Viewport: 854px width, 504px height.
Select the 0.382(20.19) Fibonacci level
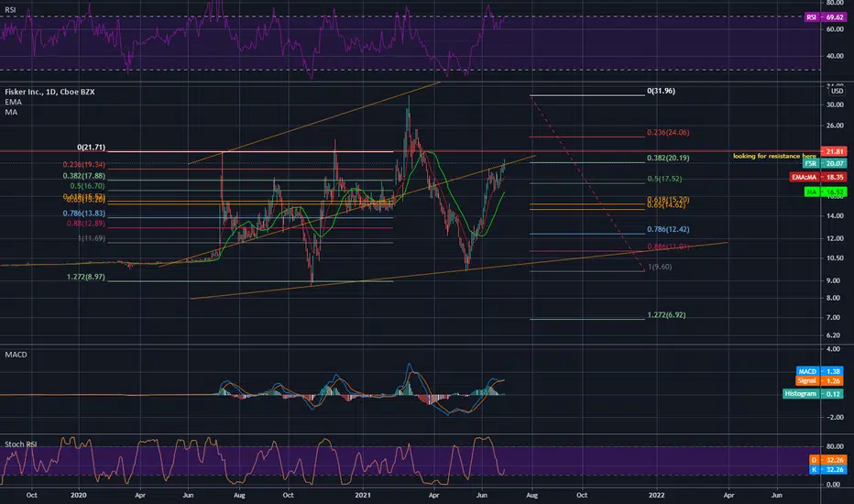tap(668, 158)
